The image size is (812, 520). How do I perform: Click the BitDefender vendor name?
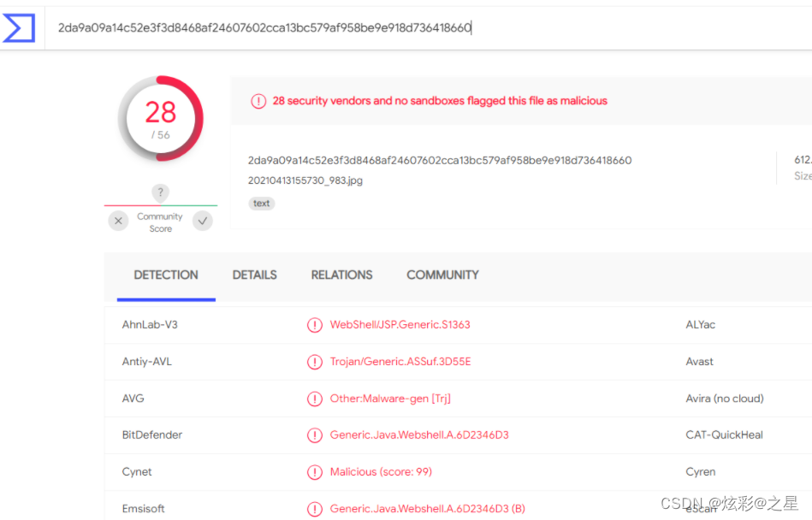pyautogui.click(x=151, y=435)
